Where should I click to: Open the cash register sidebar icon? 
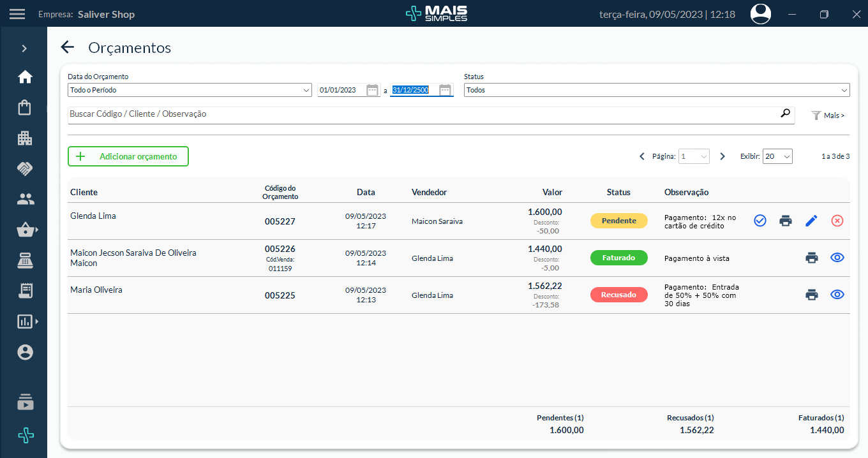point(25,260)
